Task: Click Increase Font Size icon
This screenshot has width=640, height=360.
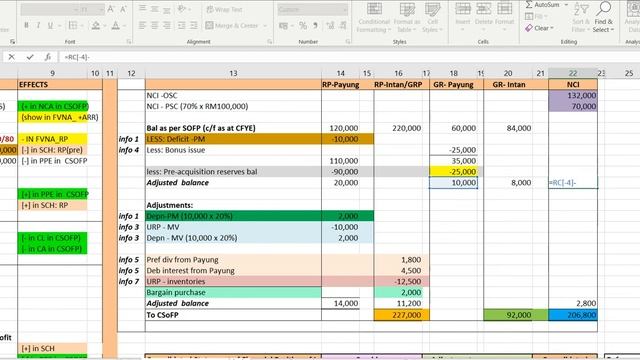Action: (111, 9)
